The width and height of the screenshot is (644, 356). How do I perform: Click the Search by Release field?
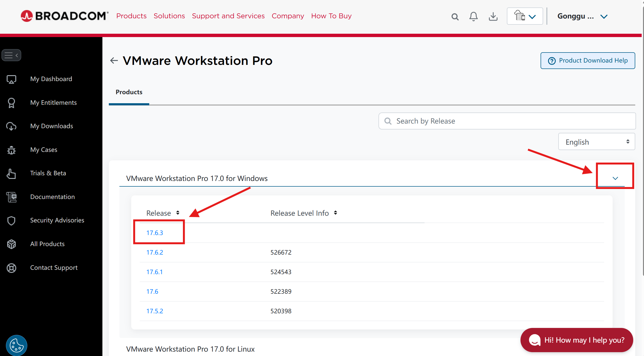[x=507, y=121]
